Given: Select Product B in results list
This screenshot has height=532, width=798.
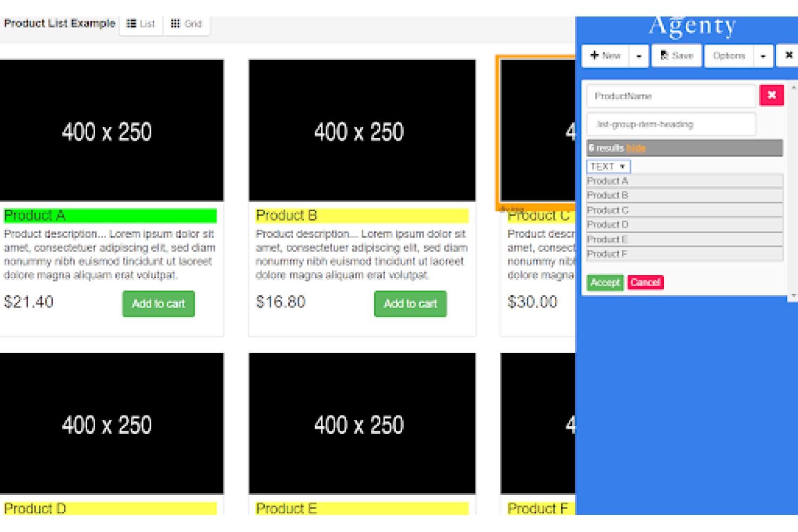Looking at the screenshot, I should coord(685,195).
